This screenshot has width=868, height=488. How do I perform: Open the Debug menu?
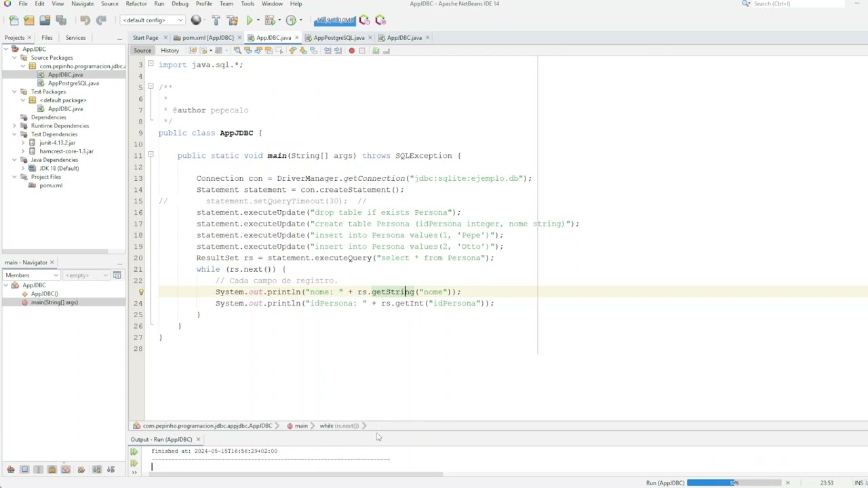tap(180, 3)
